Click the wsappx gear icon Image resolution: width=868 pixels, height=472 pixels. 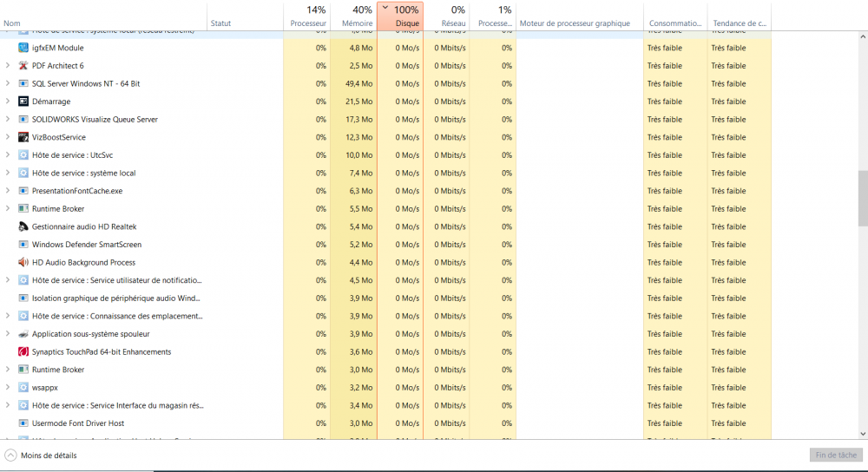(x=23, y=388)
